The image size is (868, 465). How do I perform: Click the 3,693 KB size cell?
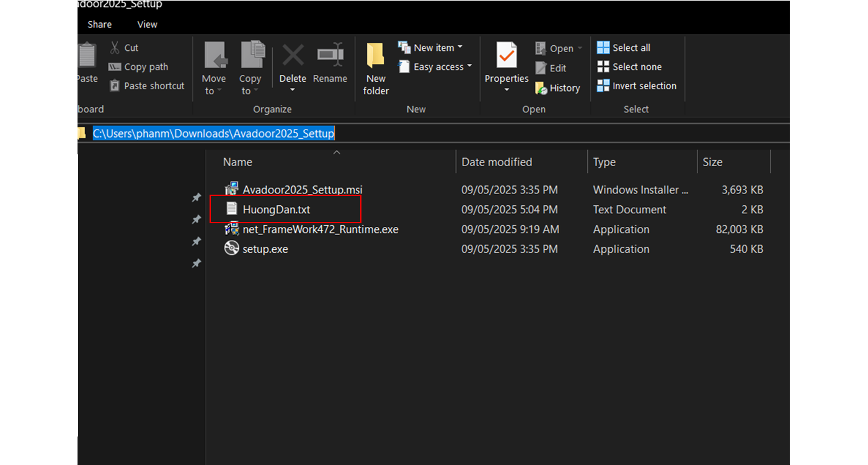742,190
